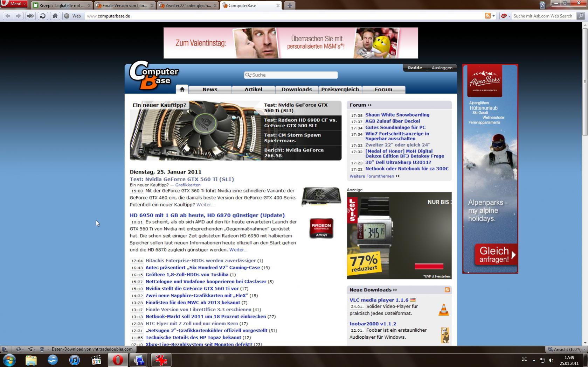Open the News navigation tab

(210, 90)
